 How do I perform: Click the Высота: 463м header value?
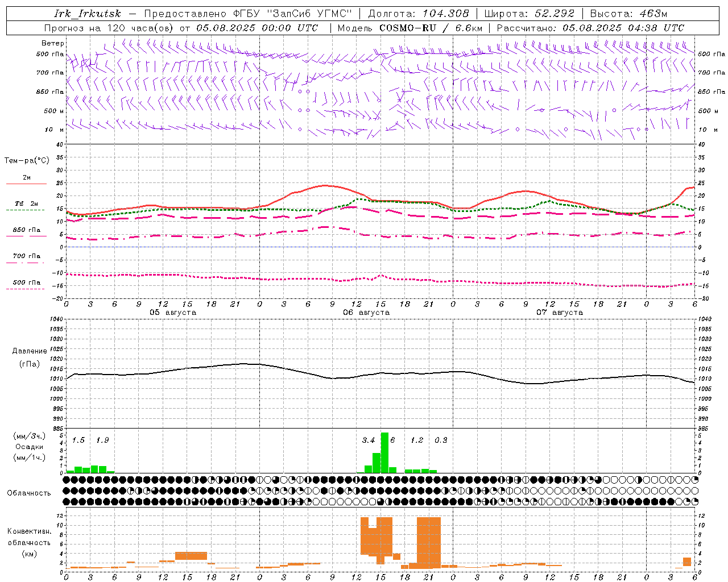tap(628, 14)
